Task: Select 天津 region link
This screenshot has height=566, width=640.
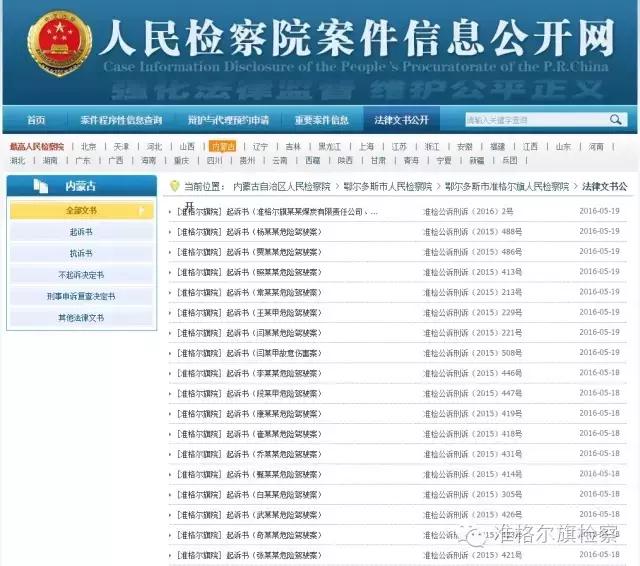Action: pyautogui.click(x=121, y=146)
